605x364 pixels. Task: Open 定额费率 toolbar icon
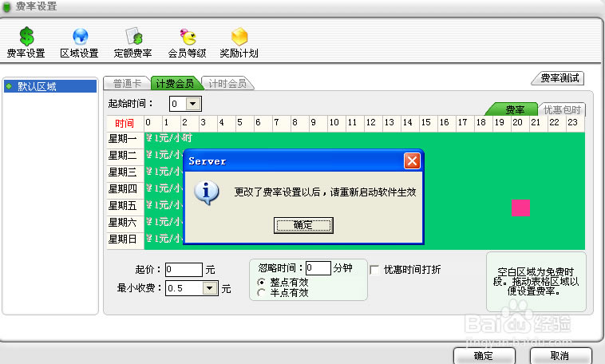click(x=132, y=38)
